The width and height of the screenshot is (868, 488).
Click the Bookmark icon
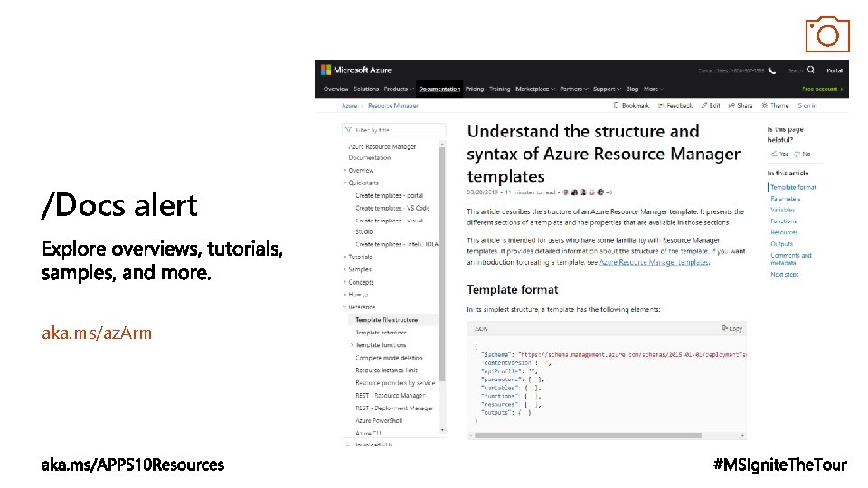coord(616,105)
